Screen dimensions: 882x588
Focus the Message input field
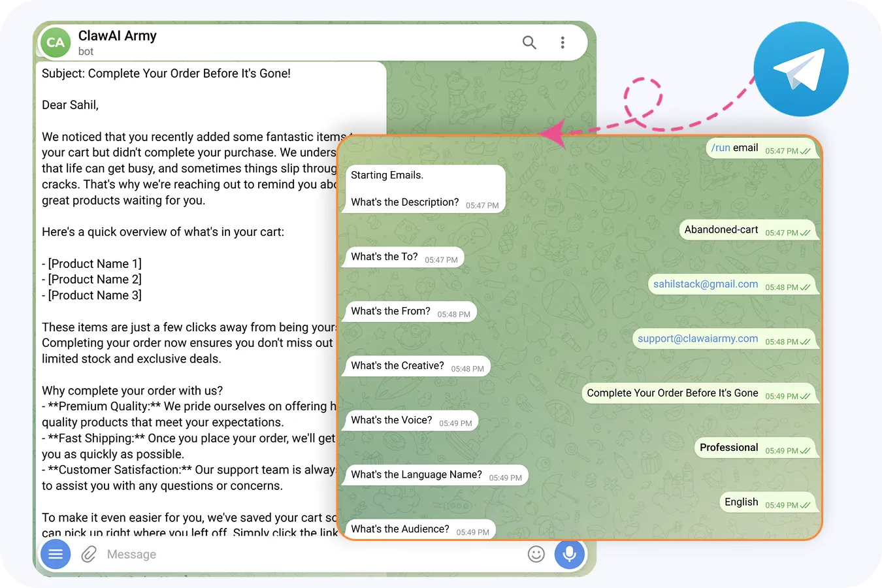pyautogui.click(x=314, y=554)
